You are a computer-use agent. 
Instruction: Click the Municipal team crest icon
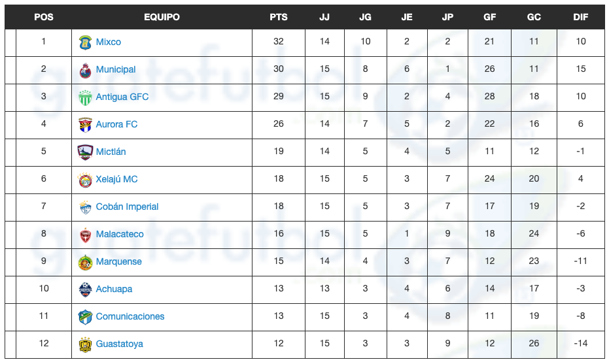85,69
